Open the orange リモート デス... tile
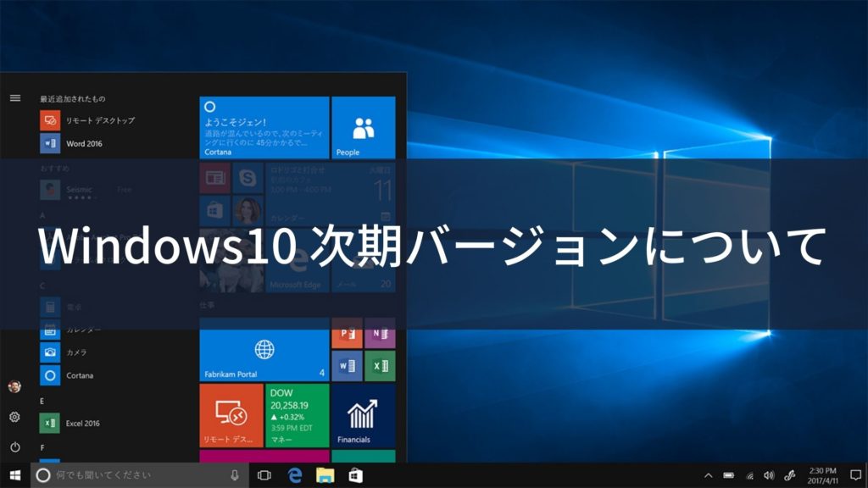The width and height of the screenshot is (868, 488). point(231,415)
